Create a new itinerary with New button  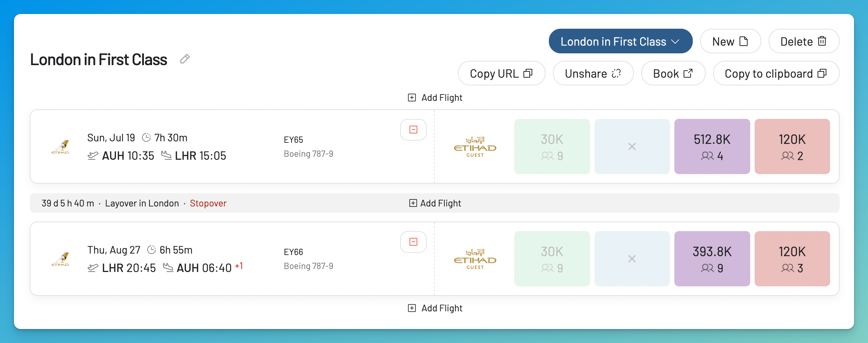(x=730, y=41)
